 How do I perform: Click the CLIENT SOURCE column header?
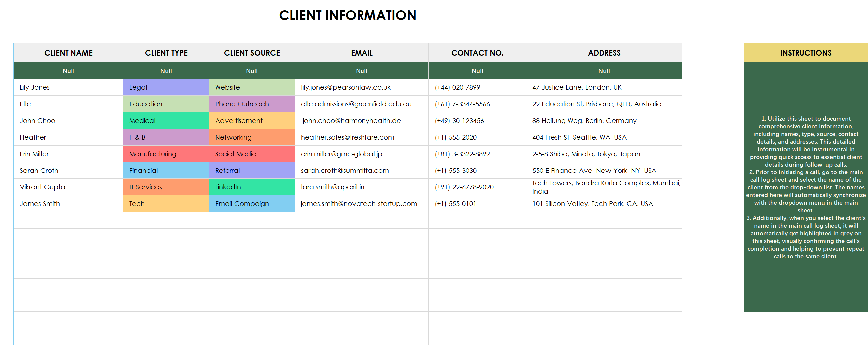point(252,53)
